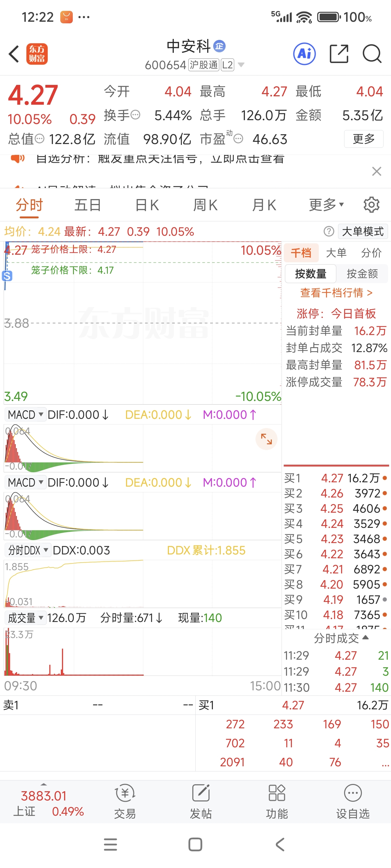Open the Ai assistant icon
This screenshot has height=868, width=391.
[304, 54]
